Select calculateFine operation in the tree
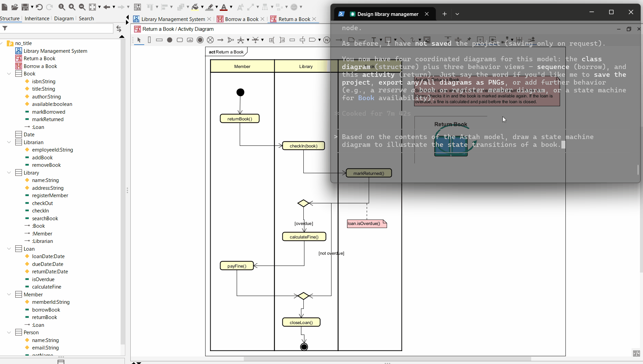Viewport: 643px width, 364px height. tap(47, 287)
